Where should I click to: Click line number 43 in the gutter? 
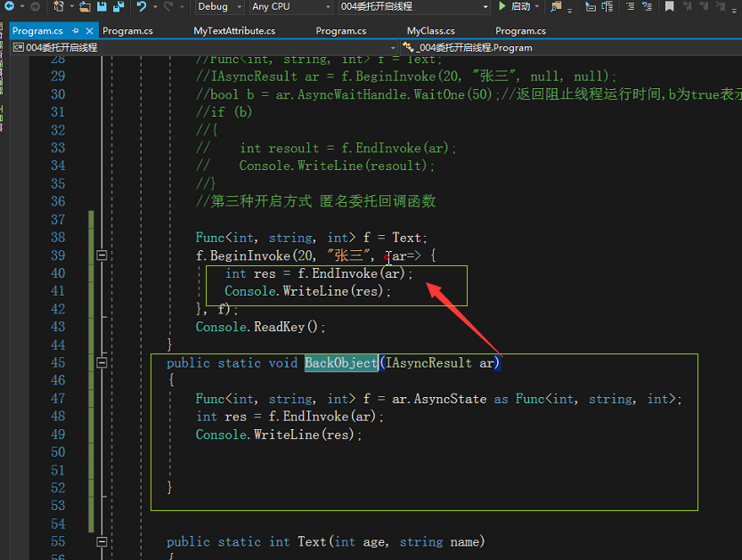[x=58, y=327]
